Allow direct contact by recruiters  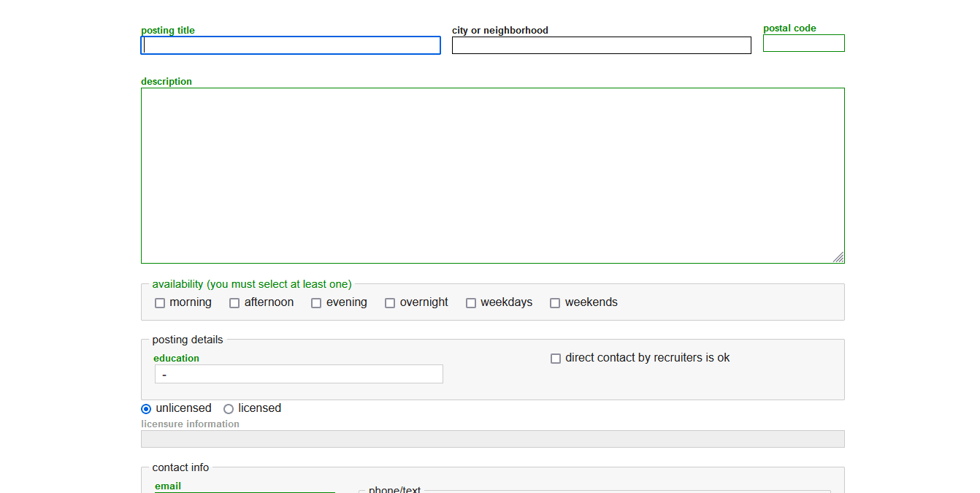pos(556,359)
